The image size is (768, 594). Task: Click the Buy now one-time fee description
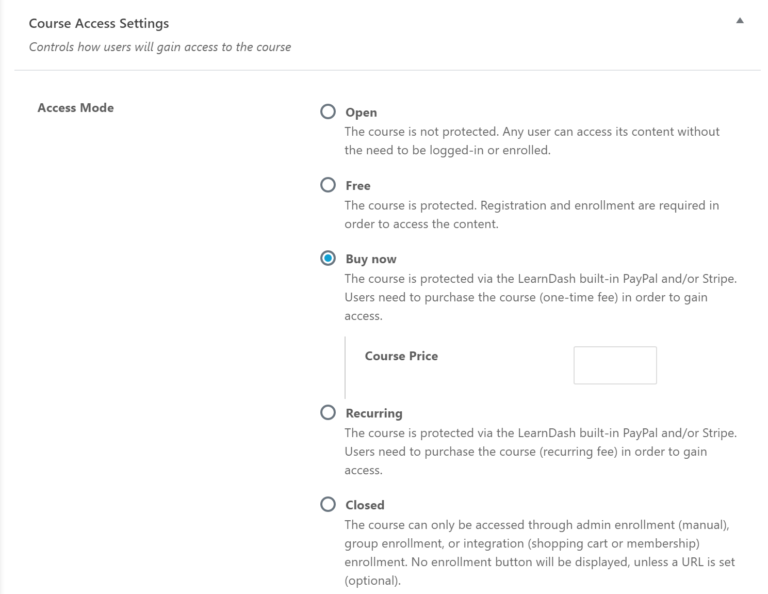tap(540, 297)
